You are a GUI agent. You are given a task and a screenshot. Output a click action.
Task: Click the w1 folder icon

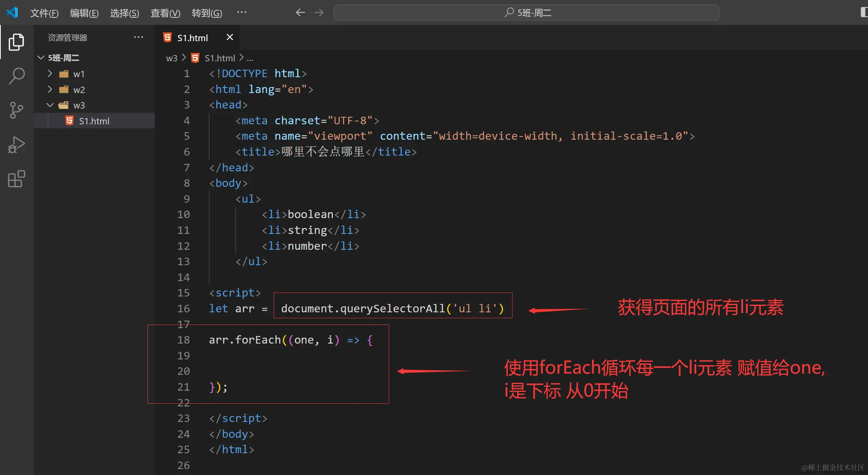[x=64, y=74]
